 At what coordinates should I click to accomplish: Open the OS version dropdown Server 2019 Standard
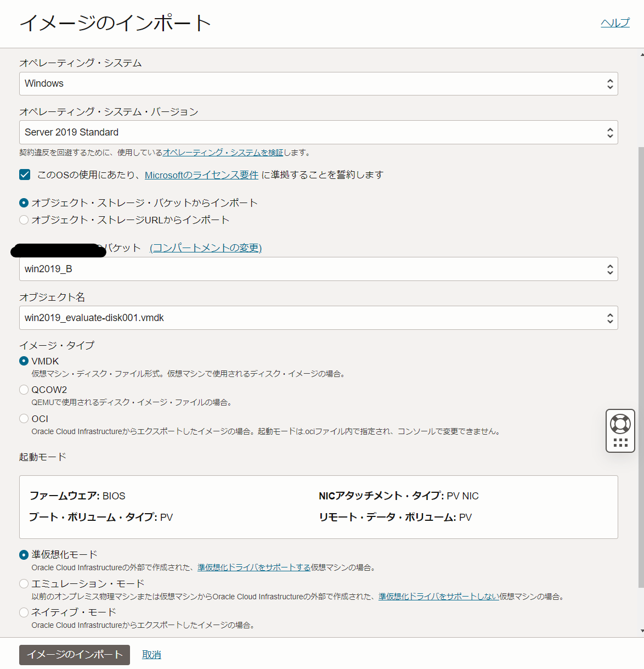[319, 132]
